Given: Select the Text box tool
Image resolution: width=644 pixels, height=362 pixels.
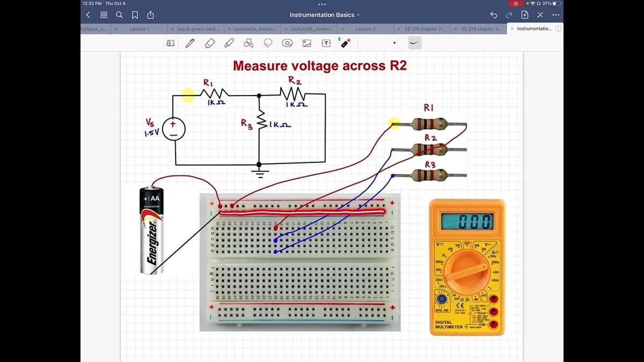Looking at the screenshot, I should pyautogui.click(x=326, y=43).
